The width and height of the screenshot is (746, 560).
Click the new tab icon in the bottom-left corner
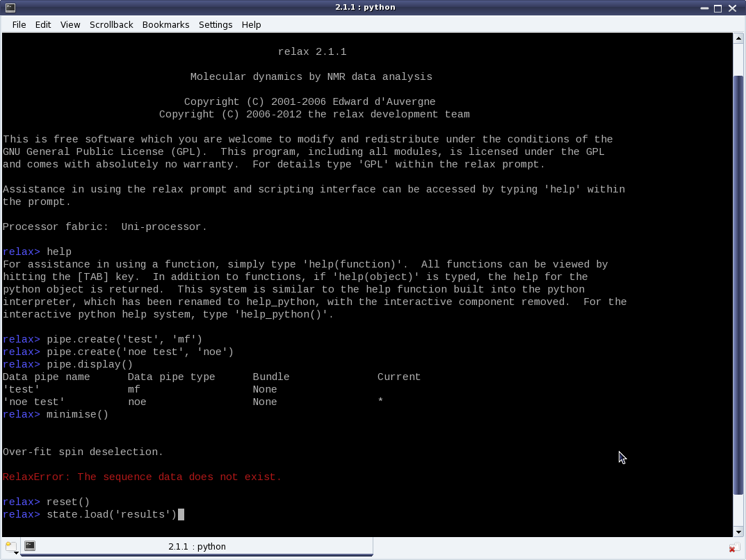[x=10, y=546]
